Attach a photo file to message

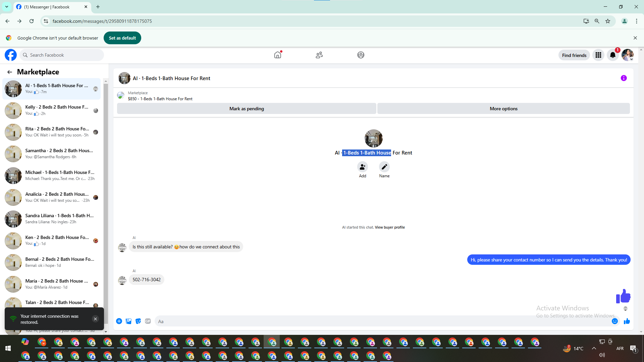point(129,321)
